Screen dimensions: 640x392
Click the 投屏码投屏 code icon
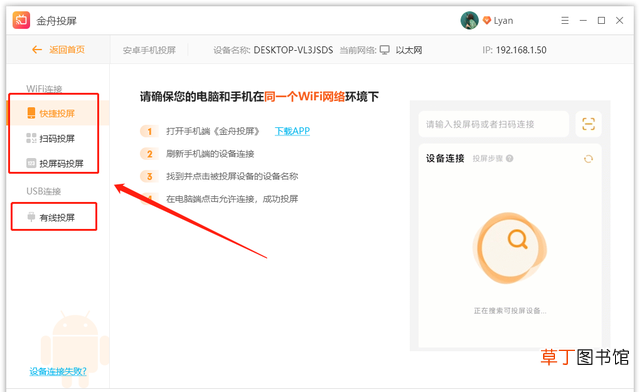[31, 163]
